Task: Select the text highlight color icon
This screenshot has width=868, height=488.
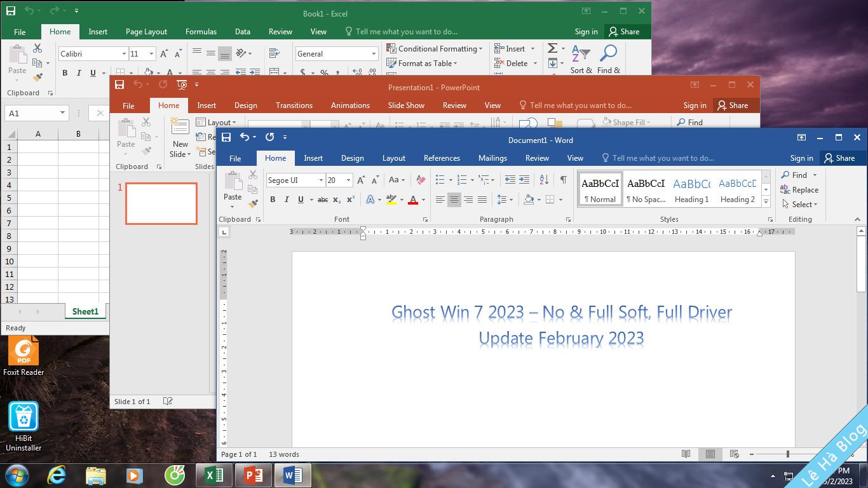Action: pyautogui.click(x=392, y=200)
